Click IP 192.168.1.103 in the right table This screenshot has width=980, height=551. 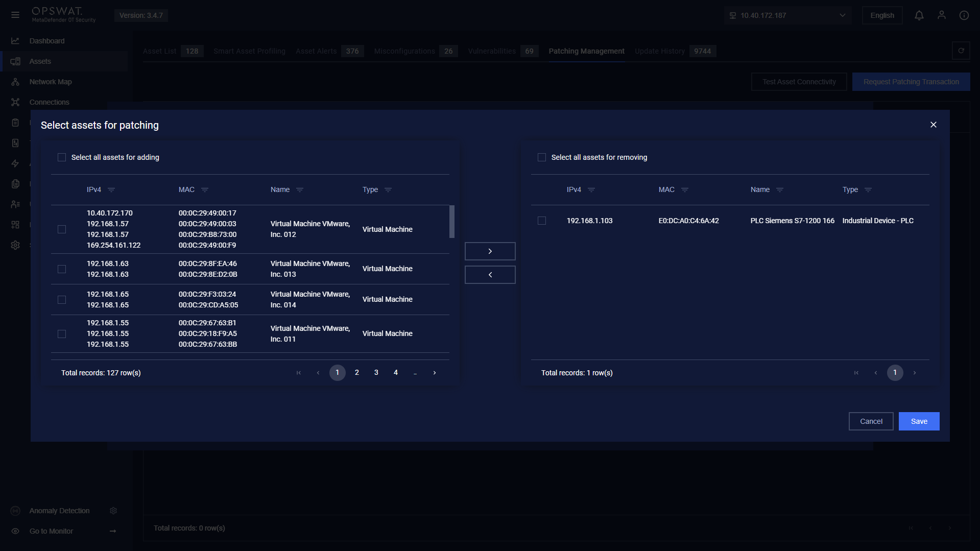tap(589, 221)
